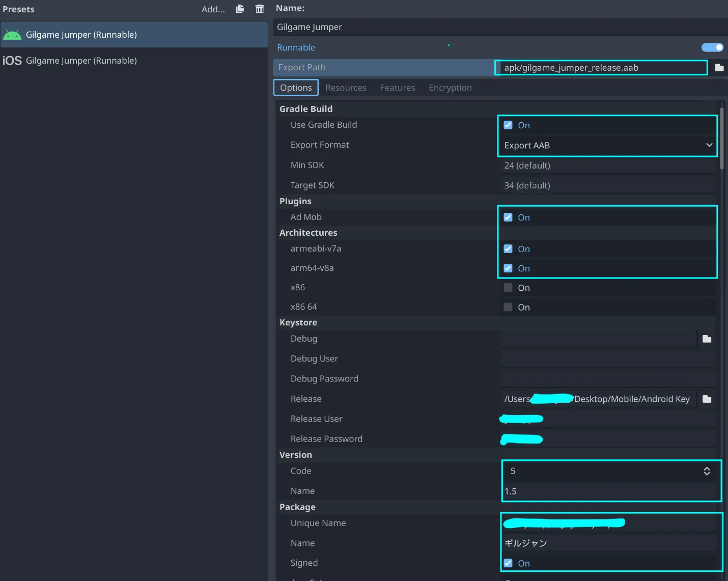Open the Features tab
This screenshot has width=728, height=581.
pyautogui.click(x=397, y=88)
